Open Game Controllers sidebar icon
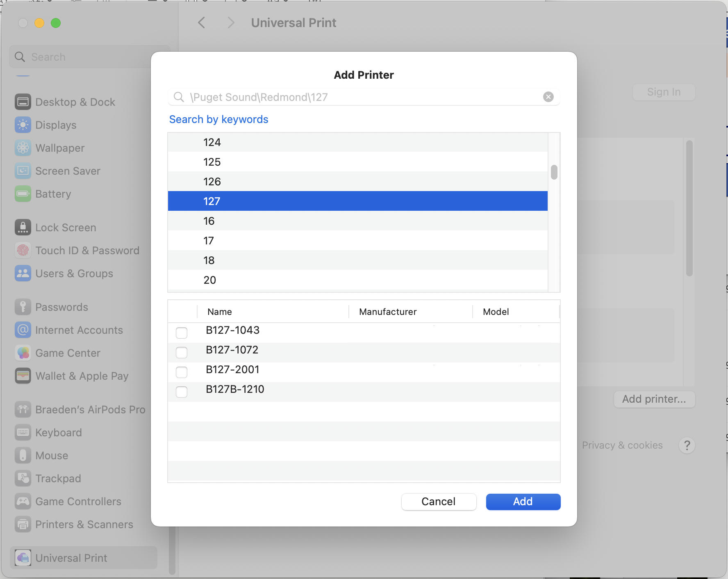The width and height of the screenshot is (728, 579). pyautogui.click(x=23, y=501)
